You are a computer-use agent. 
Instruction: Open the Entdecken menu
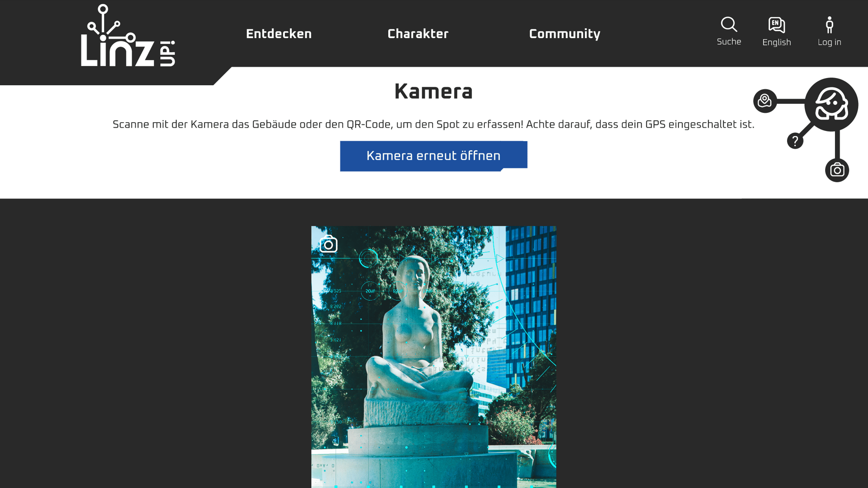278,34
